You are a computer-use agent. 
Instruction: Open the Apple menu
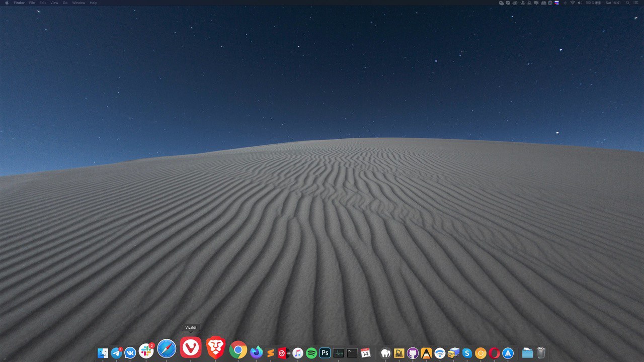pos(7,3)
